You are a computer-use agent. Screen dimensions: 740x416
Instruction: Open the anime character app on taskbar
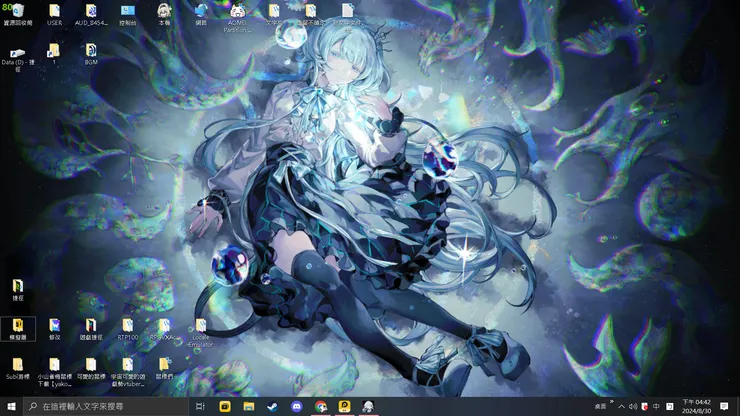368,406
